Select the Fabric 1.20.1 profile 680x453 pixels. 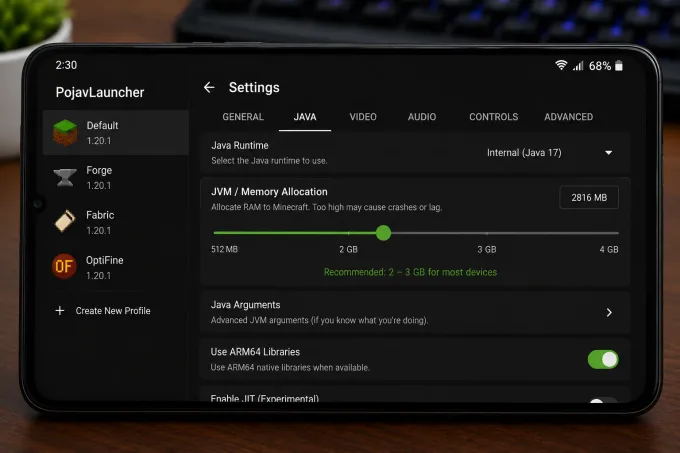pos(116,222)
